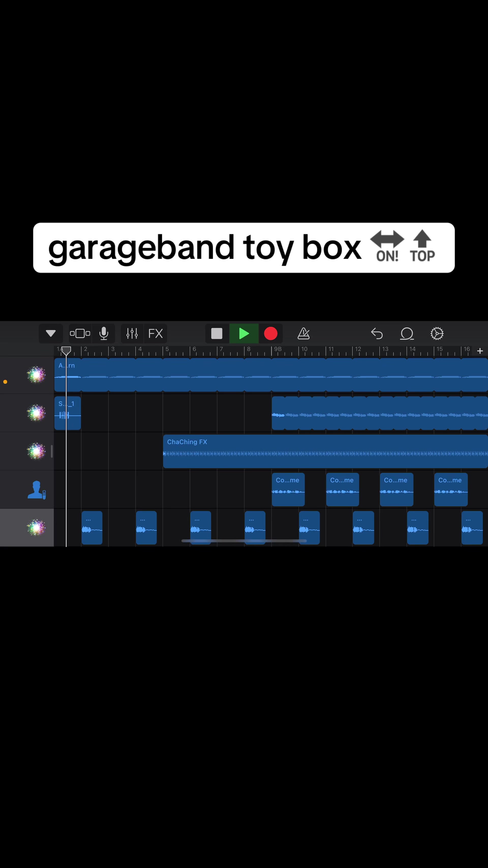Stop playback with the square button

(217, 334)
